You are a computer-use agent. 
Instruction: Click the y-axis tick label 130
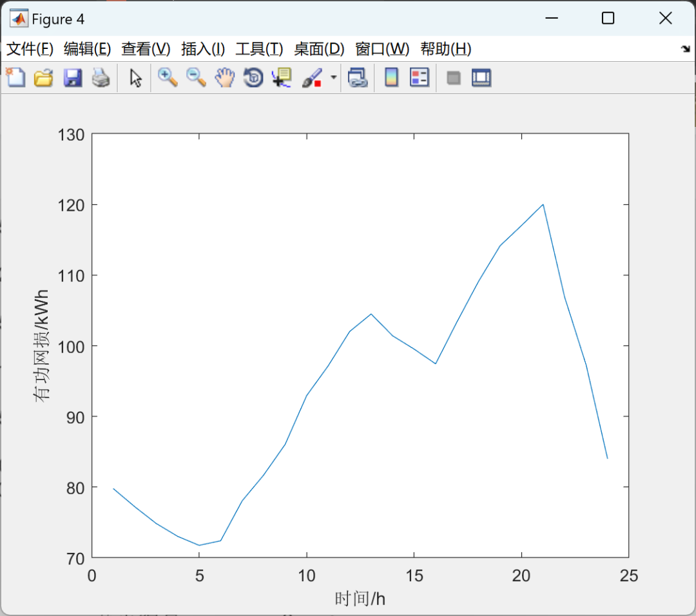71,135
